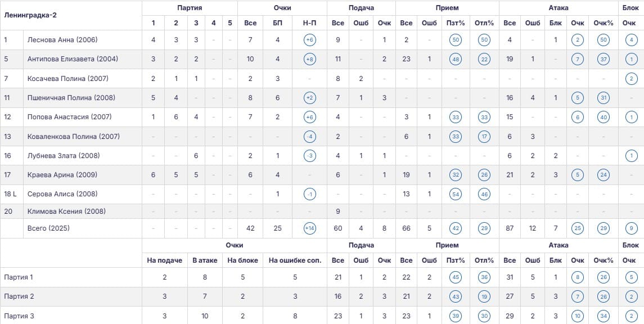Click Партия 2 Отл% value 19 circle

(x=484, y=296)
